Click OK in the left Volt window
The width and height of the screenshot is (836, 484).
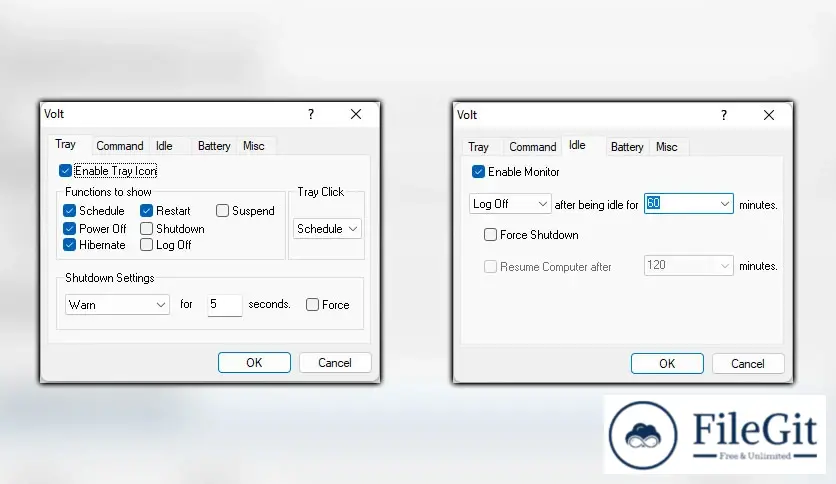(x=254, y=362)
